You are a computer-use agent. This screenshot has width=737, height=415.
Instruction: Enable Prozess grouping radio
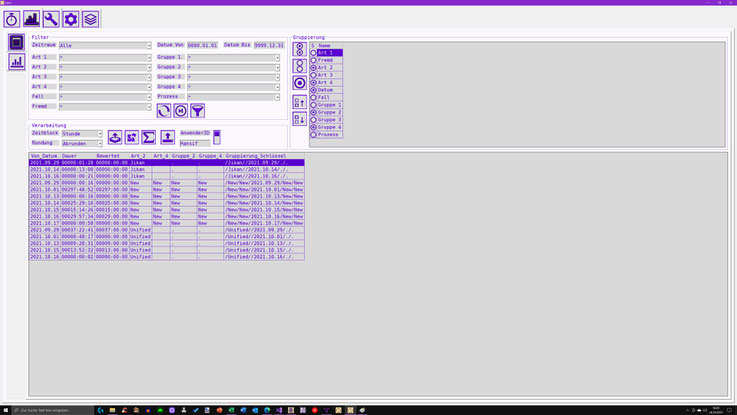click(314, 135)
